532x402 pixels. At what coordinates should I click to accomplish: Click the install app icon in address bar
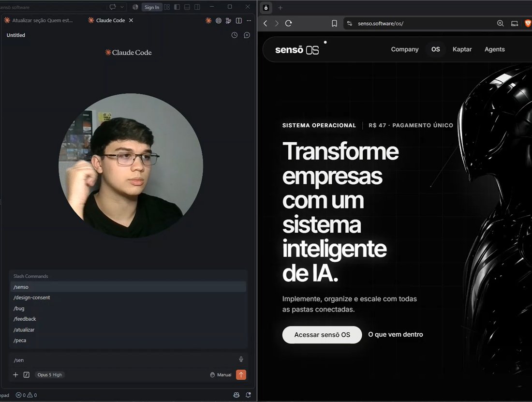(515, 23)
